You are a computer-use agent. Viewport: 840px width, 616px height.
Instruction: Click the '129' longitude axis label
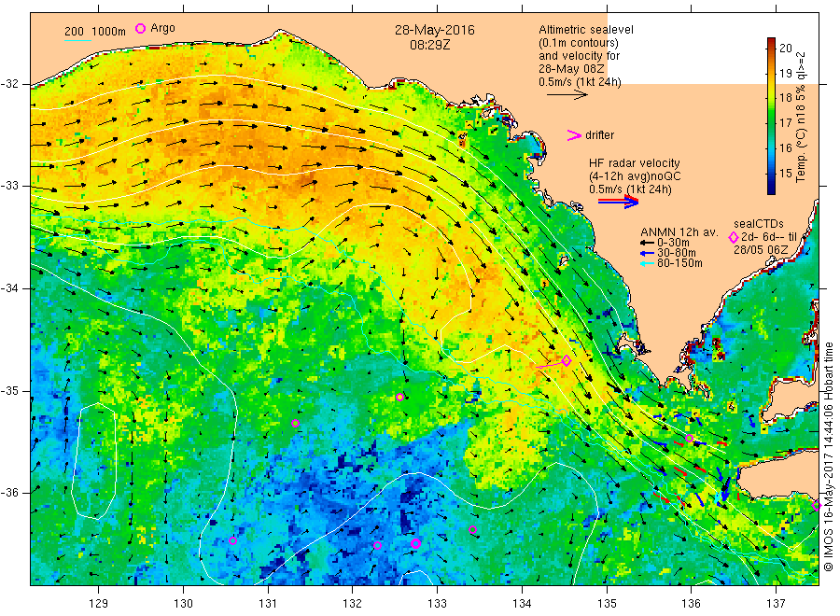point(99,604)
